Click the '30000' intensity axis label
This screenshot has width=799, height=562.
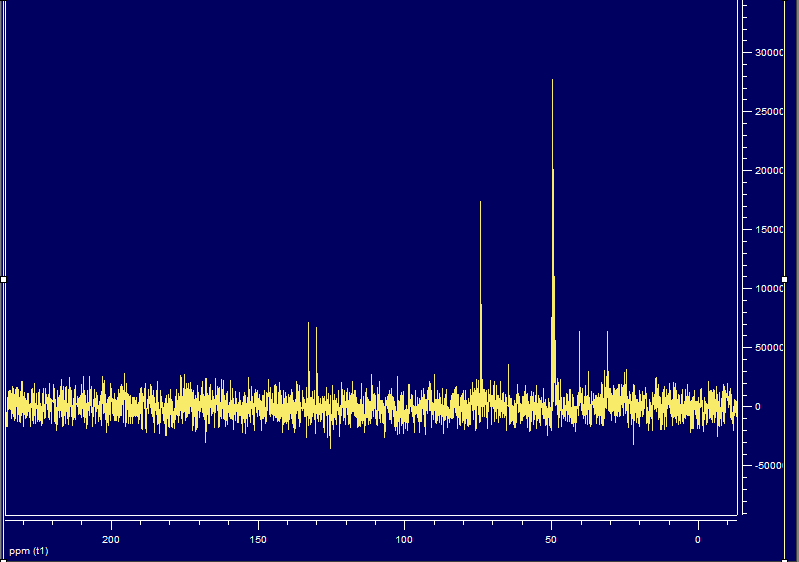[x=769, y=52]
